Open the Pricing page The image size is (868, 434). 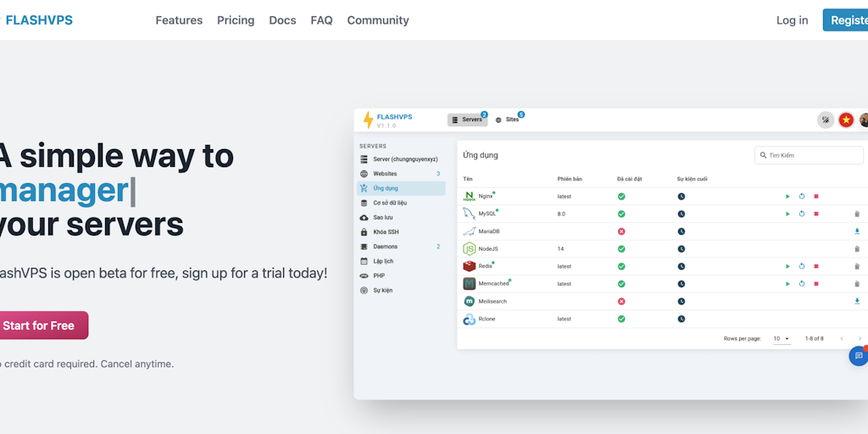(x=236, y=20)
